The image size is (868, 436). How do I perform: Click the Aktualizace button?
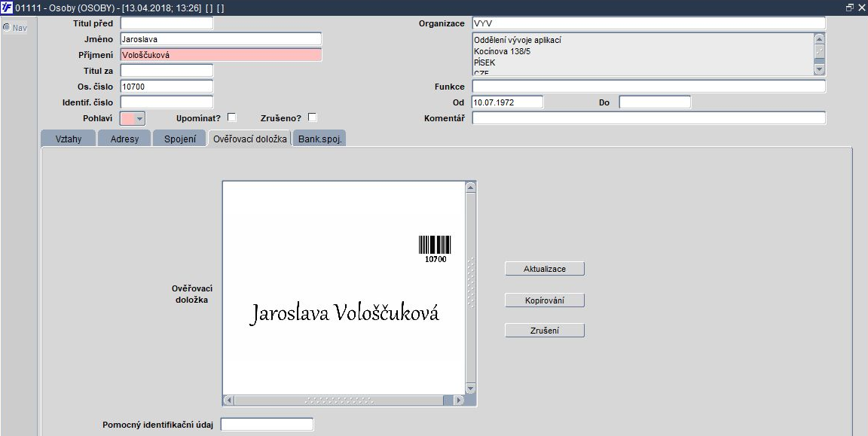point(545,269)
